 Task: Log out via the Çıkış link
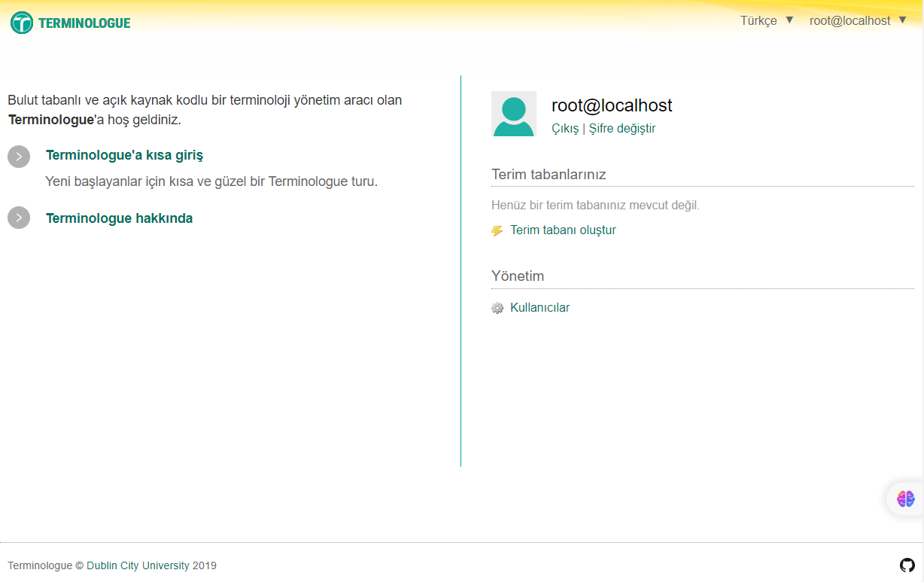pyautogui.click(x=565, y=129)
